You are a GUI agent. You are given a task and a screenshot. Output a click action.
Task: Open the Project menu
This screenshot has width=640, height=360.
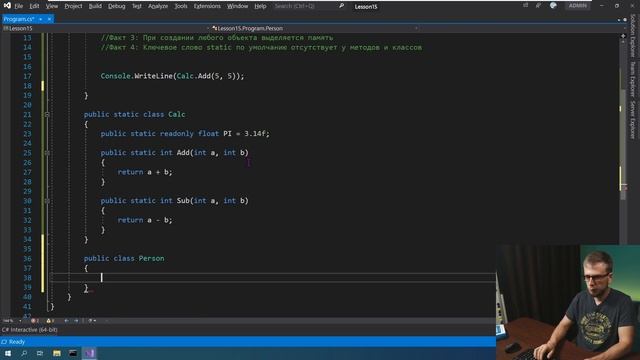(73, 6)
